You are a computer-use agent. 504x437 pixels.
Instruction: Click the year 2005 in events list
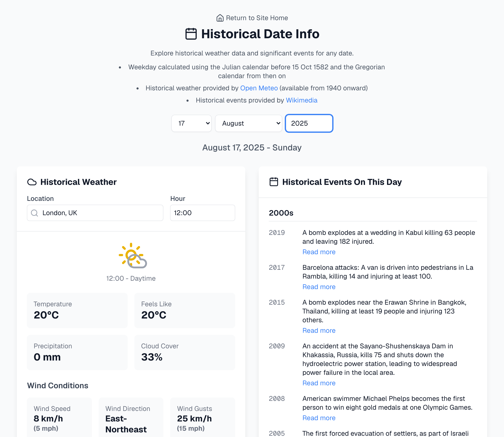[277, 433]
